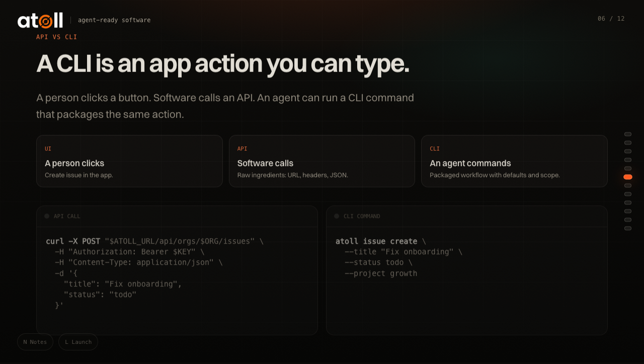This screenshot has width=644, height=364.
Task: Open slide 8 via eighth navigation dot
Action: tap(628, 194)
